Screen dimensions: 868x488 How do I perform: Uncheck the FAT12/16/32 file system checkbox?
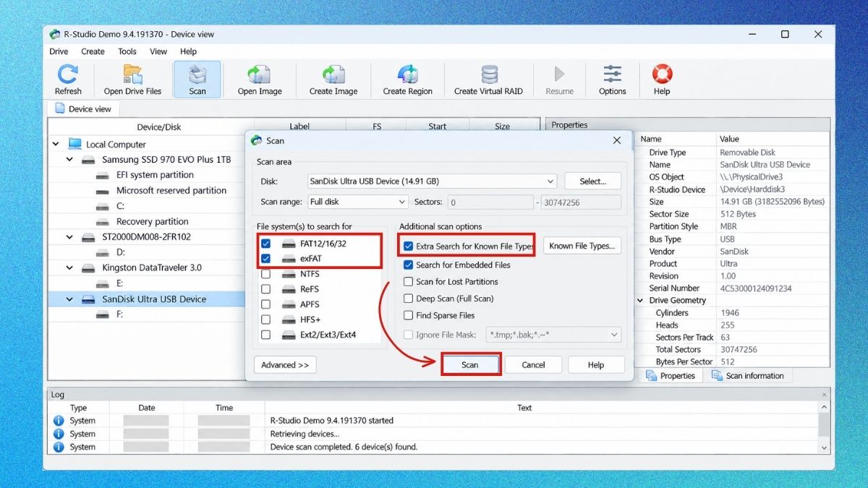[x=265, y=244]
